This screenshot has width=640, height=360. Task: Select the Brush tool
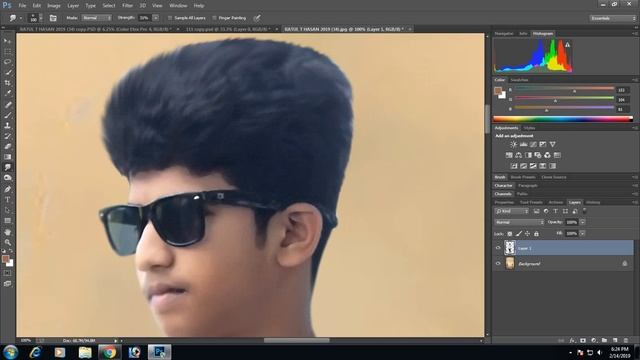(7, 116)
